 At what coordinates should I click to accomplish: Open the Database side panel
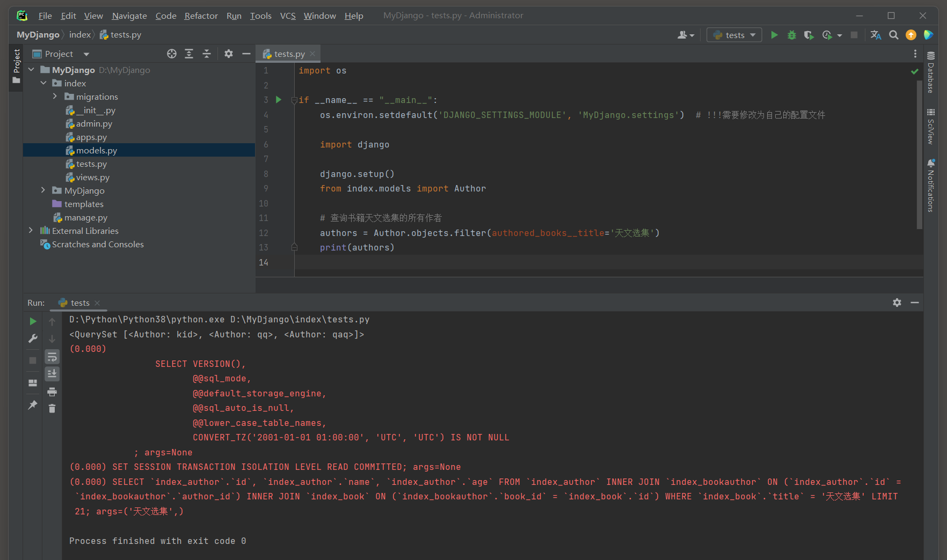(931, 72)
